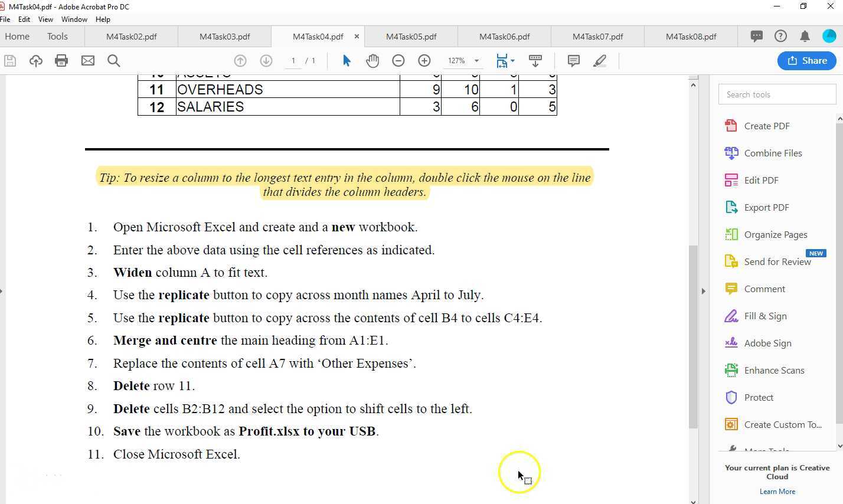Email the current document
The image size is (843, 504).
(x=87, y=60)
